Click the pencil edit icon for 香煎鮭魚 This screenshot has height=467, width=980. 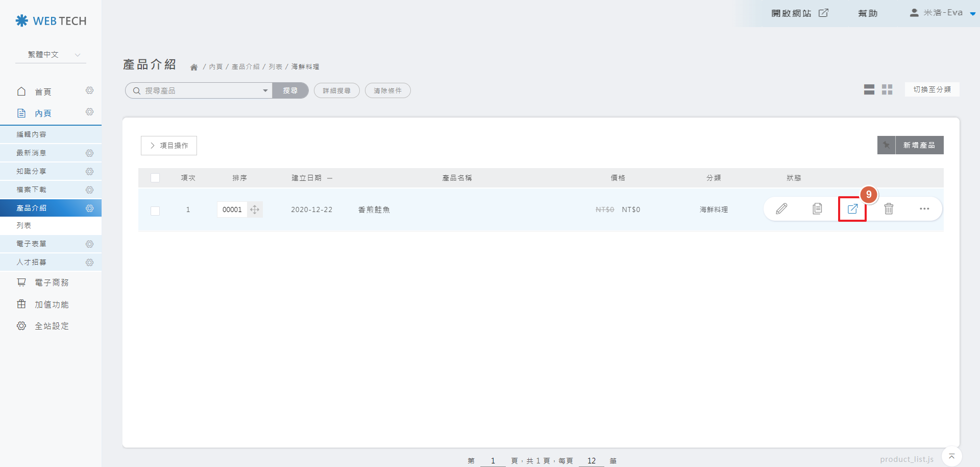pyautogui.click(x=781, y=208)
